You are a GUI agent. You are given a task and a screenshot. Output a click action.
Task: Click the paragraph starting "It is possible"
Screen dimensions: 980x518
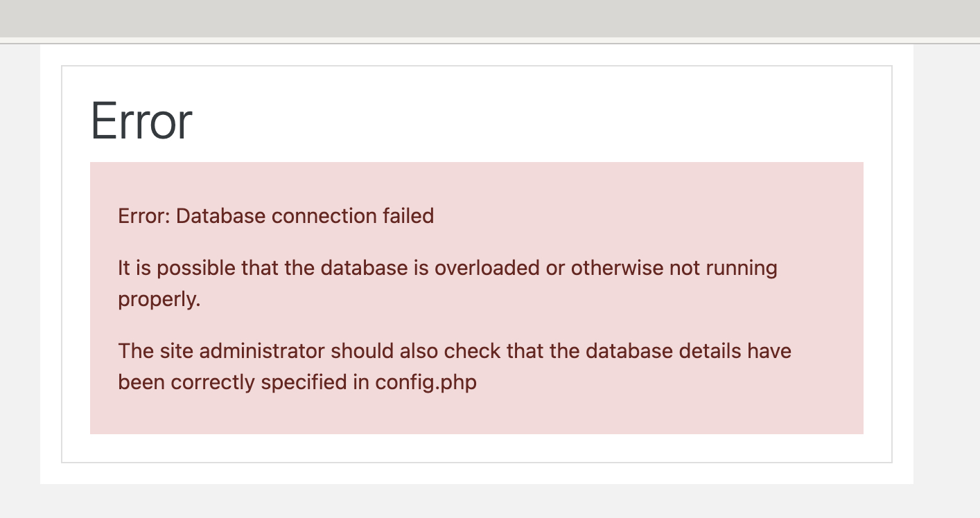point(448,284)
